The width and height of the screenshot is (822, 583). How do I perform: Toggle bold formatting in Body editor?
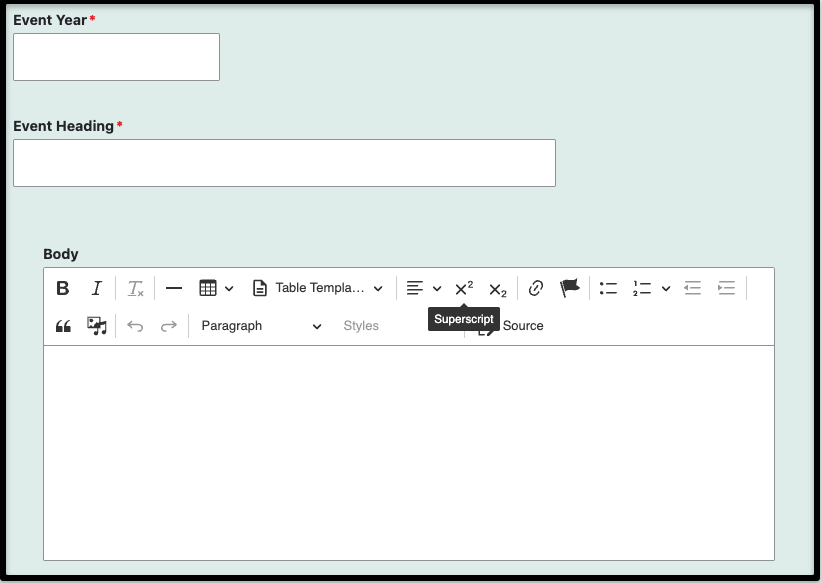[x=63, y=288]
